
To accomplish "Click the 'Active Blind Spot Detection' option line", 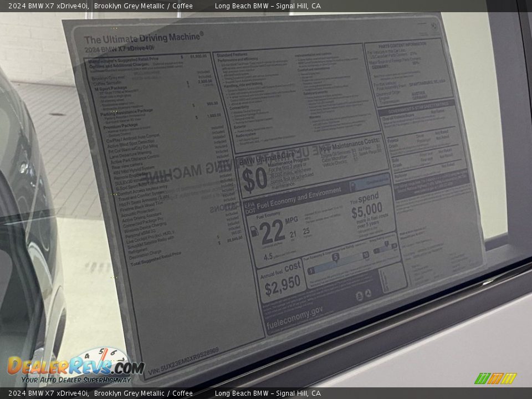I will (x=131, y=144).
